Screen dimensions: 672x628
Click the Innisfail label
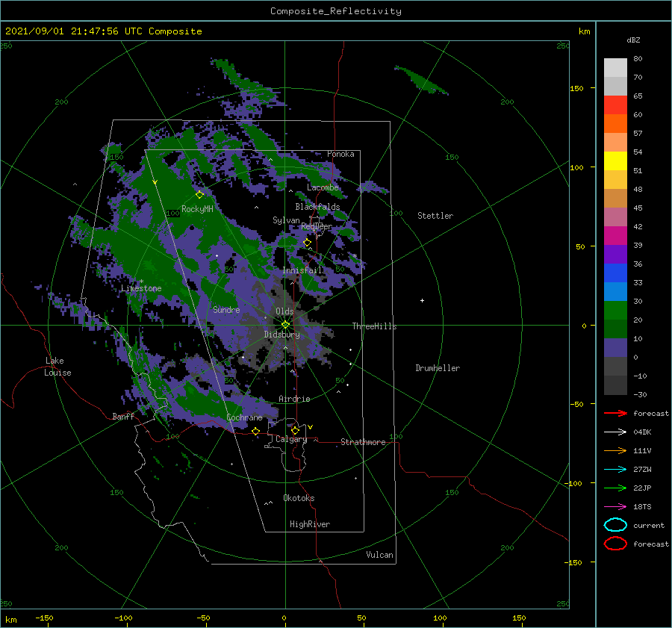click(x=302, y=270)
